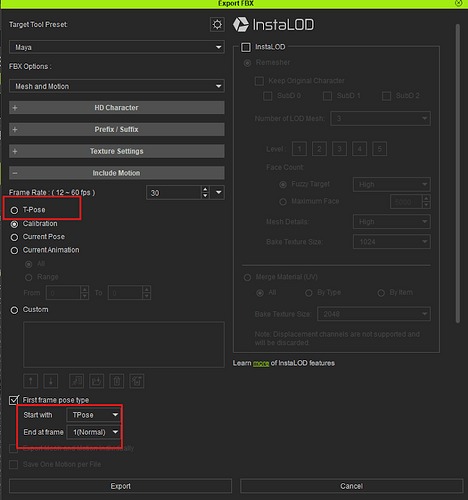Collapse the Include Motion section
Screen dimensions: 468x500
pos(117,173)
